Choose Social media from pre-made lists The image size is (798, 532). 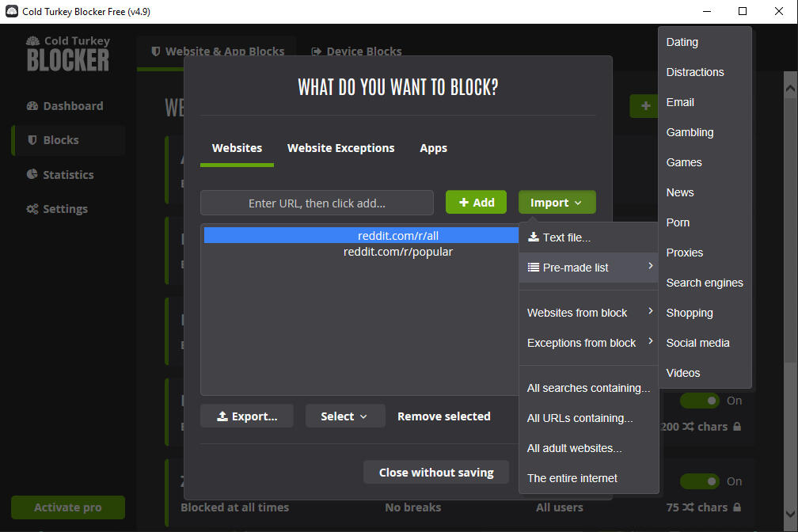(x=697, y=343)
